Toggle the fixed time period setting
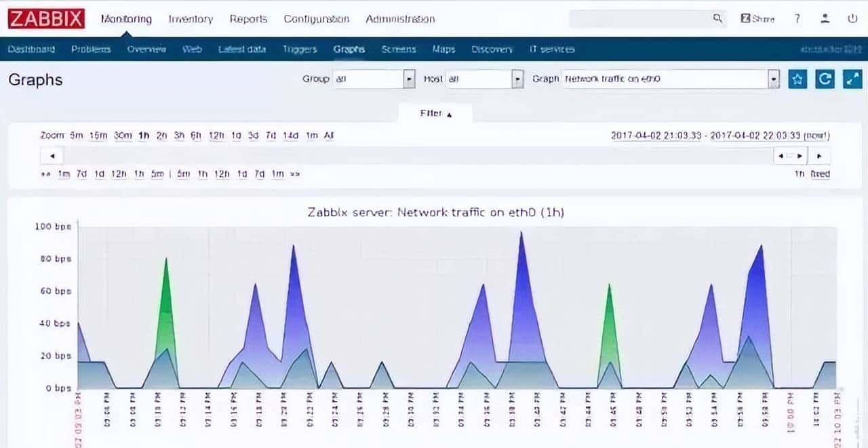This screenshot has width=868, height=448. point(820,174)
